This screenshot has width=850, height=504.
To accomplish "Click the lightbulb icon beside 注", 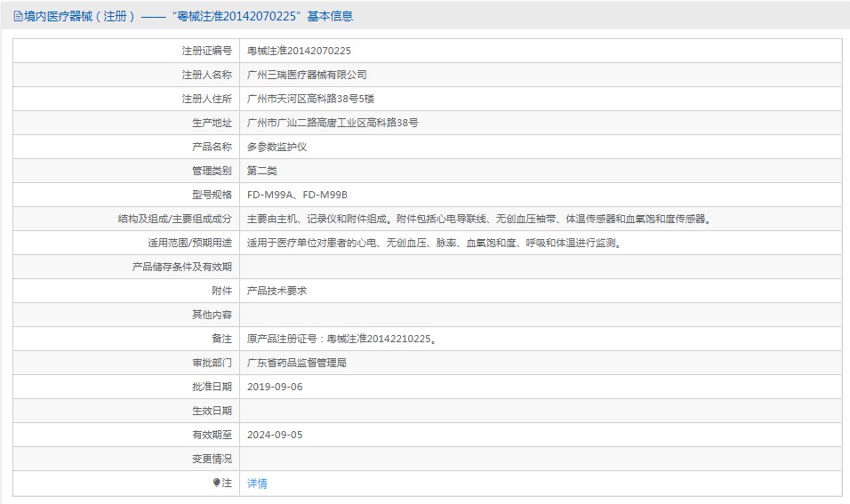I will tap(216, 483).
